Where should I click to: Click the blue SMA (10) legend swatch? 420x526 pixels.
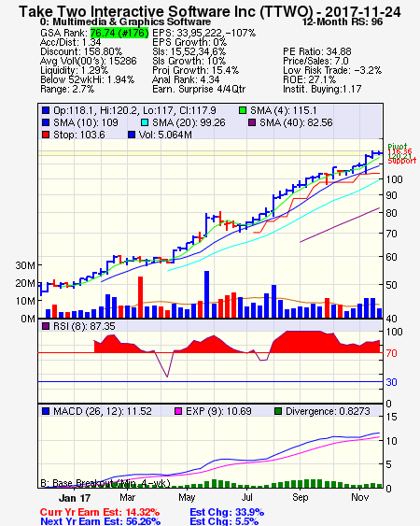(46, 122)
